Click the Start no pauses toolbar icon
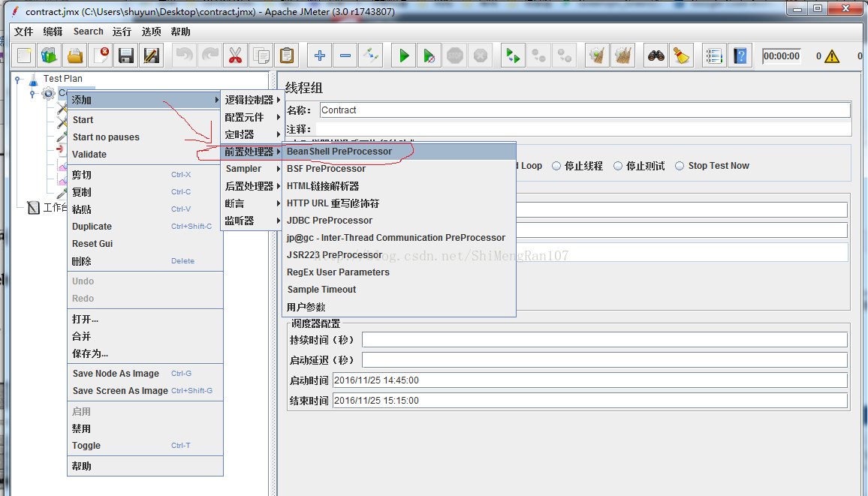 pyautogui.click(x=429, y=56)
